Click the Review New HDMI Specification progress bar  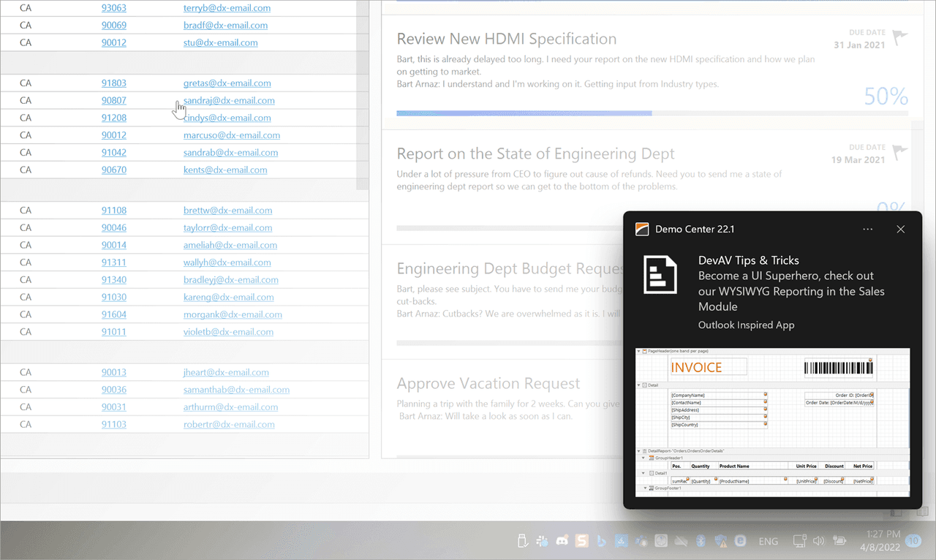point(652,113)
